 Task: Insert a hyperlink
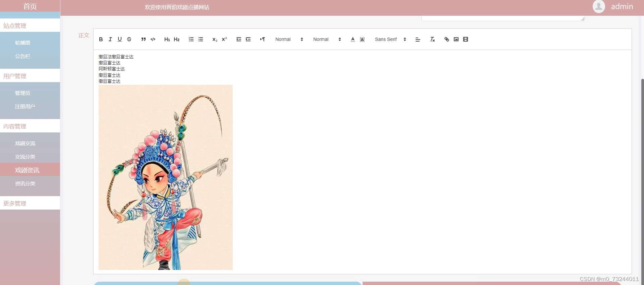[447, 39]
